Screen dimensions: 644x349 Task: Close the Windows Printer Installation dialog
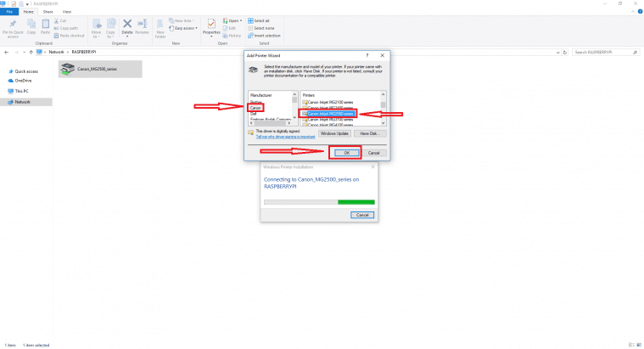372,167
